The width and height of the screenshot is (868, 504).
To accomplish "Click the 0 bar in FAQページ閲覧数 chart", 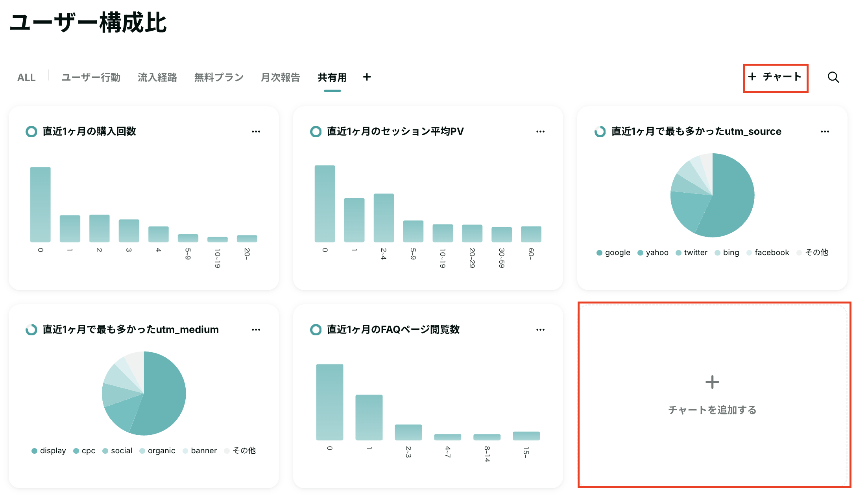I will pos(330,402).
